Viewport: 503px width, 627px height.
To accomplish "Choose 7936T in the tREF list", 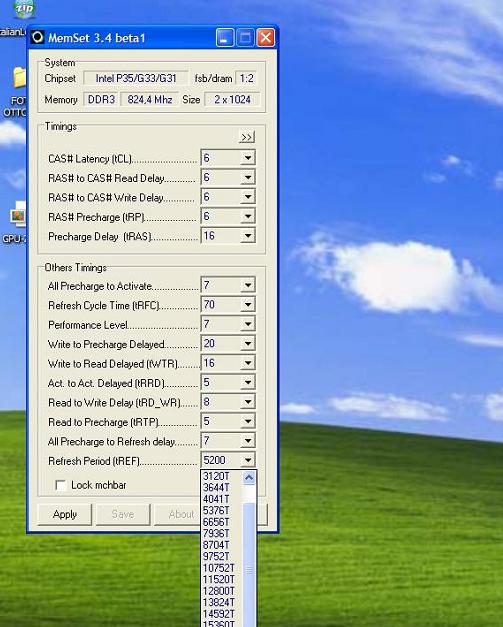I will pos(222,533).
